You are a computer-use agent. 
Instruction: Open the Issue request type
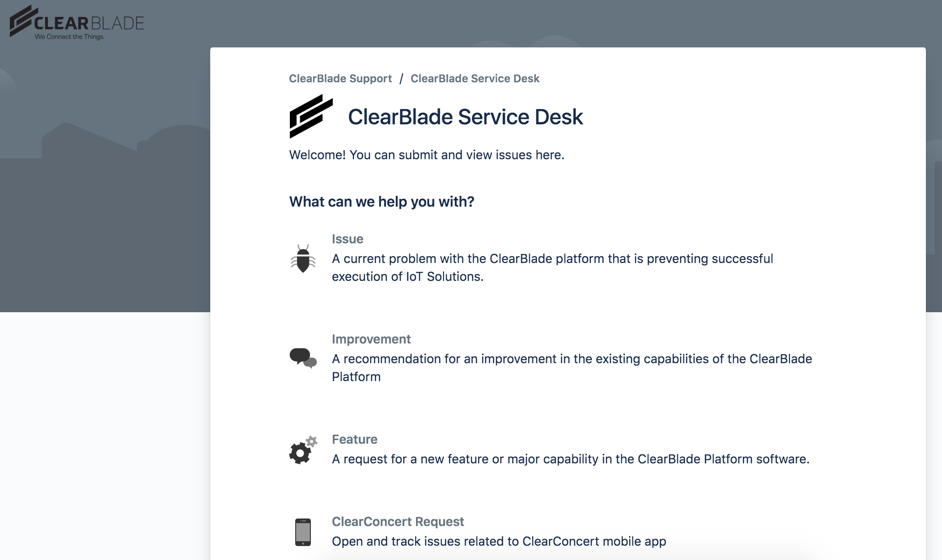coord(347,239)
